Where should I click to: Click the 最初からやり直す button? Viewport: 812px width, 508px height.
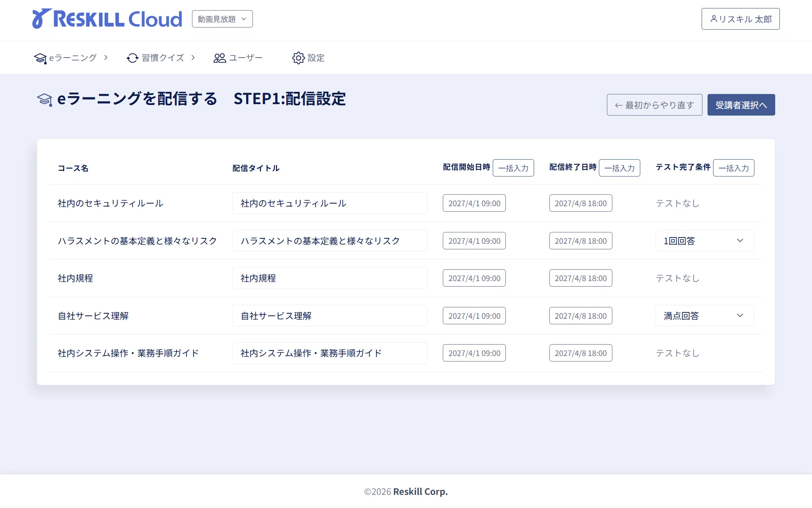point(654,105)
